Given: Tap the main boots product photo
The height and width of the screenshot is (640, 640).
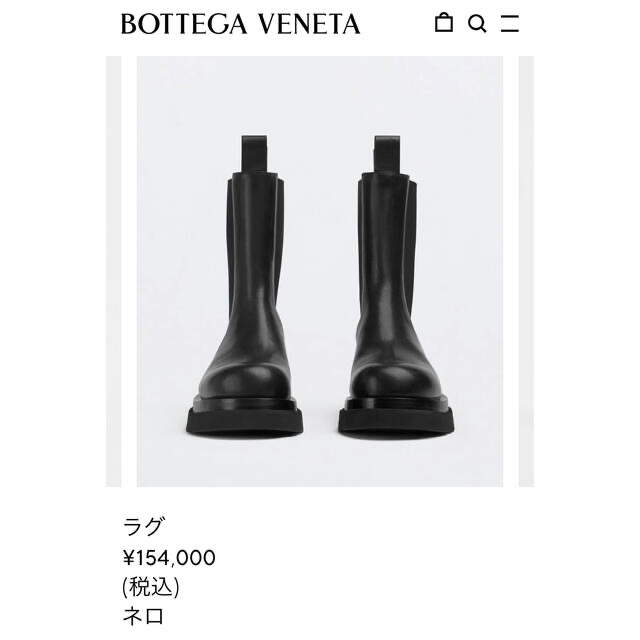Looking at the screenshot, I should tap(320, 271).
